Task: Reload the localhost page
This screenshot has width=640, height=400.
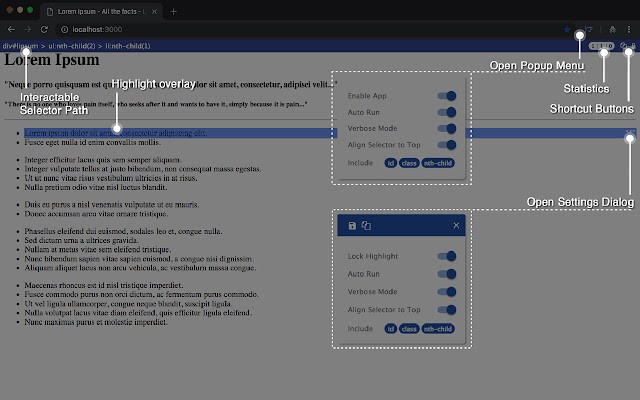Action: 44,29
